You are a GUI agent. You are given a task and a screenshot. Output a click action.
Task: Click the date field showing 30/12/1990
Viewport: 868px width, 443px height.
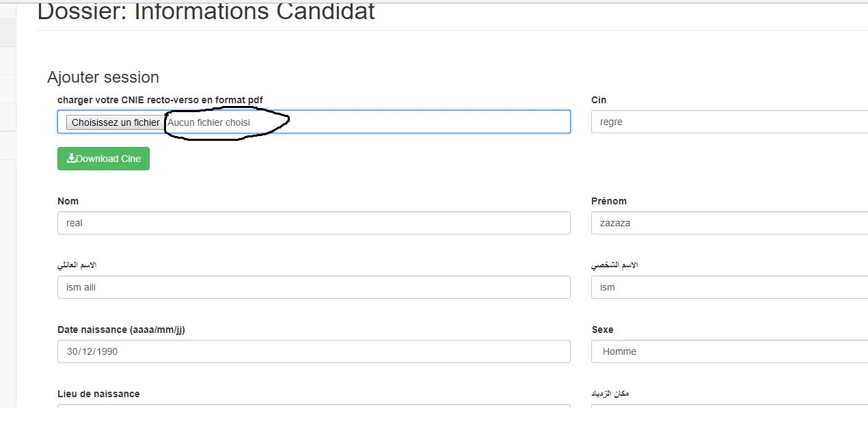(x=314, y=351)
